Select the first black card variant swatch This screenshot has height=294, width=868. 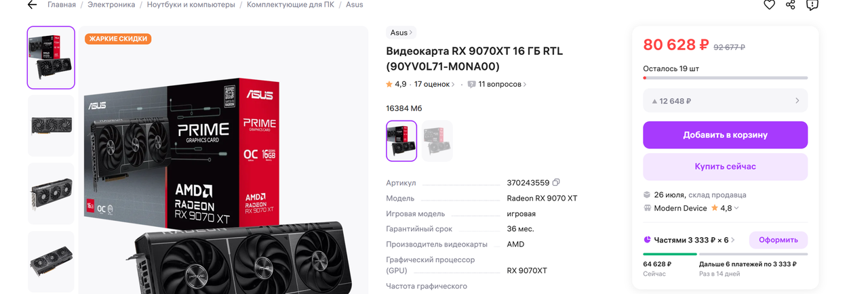coord(401,141)
